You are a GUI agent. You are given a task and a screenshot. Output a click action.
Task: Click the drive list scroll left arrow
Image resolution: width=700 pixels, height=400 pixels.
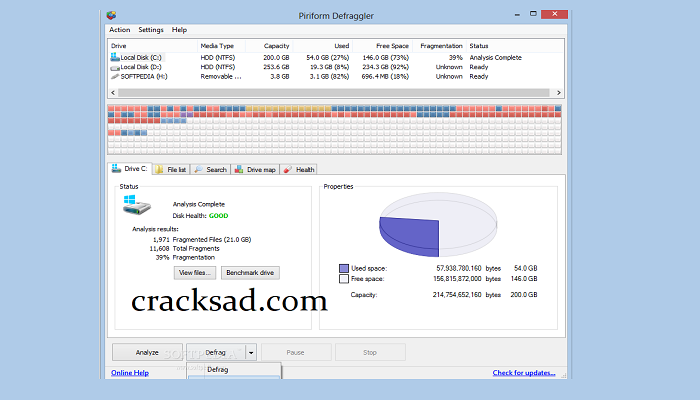[113, 93]
